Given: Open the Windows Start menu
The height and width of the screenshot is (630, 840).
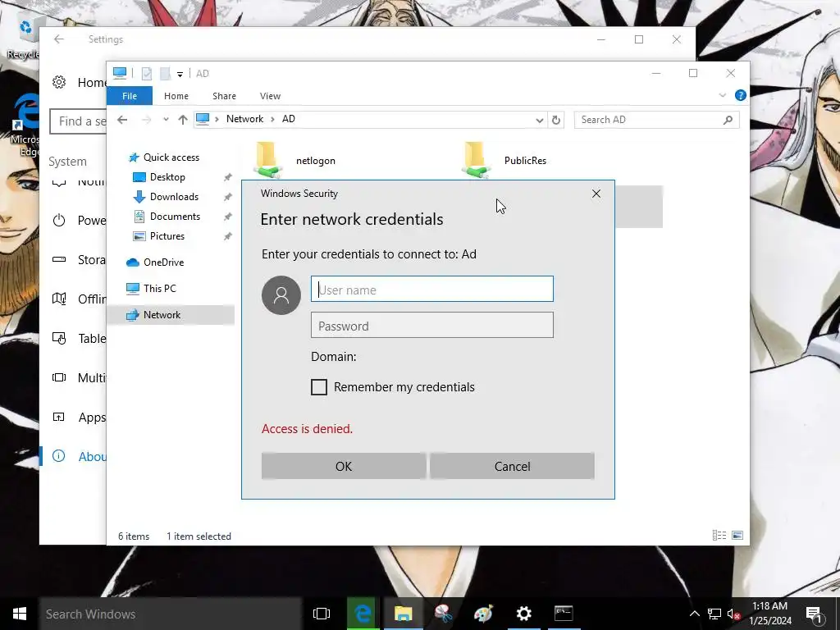Looking at the screenshot, I should [x=20, y=614].
